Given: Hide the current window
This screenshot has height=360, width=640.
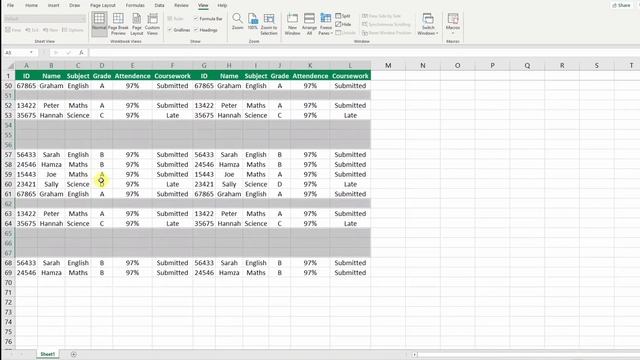Looking at the screenshot, I should (x=343, y=24).
